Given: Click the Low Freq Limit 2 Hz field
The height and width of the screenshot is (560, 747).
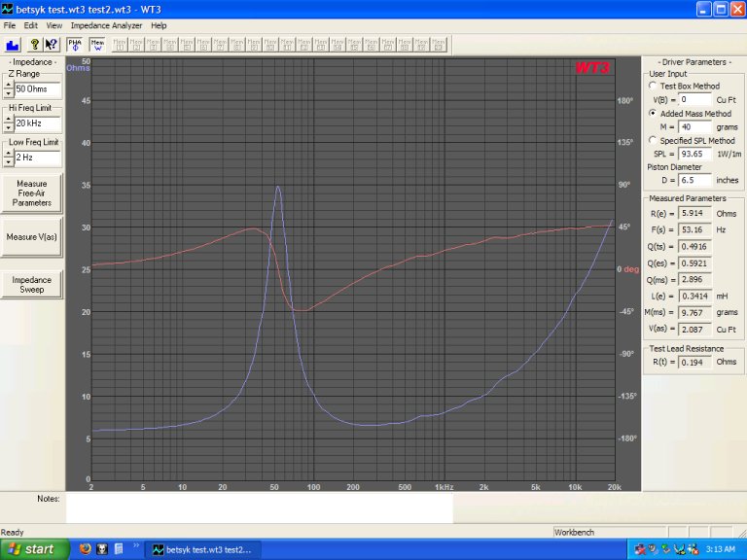Looking at the screenshot, I should [x=38, y=157].
